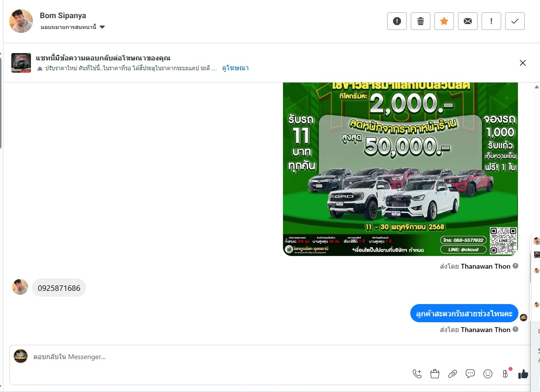The image size is (540, 392).
Task: Attach a file with paperclip icon
Action: 452,374
